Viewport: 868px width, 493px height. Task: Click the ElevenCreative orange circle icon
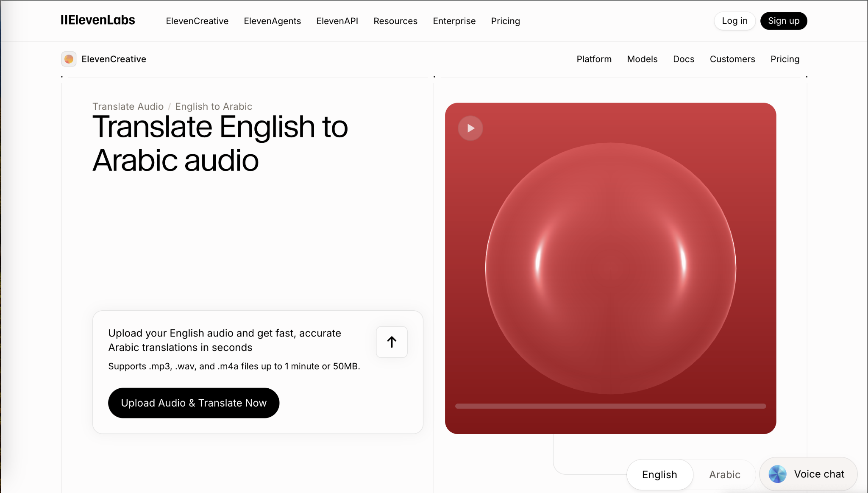[x=69, y=59]
